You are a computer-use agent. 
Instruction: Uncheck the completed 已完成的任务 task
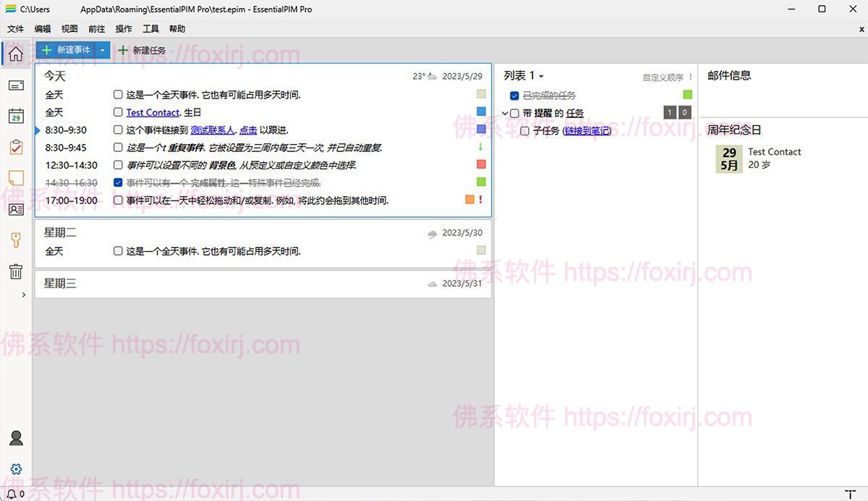click(514, 95)
